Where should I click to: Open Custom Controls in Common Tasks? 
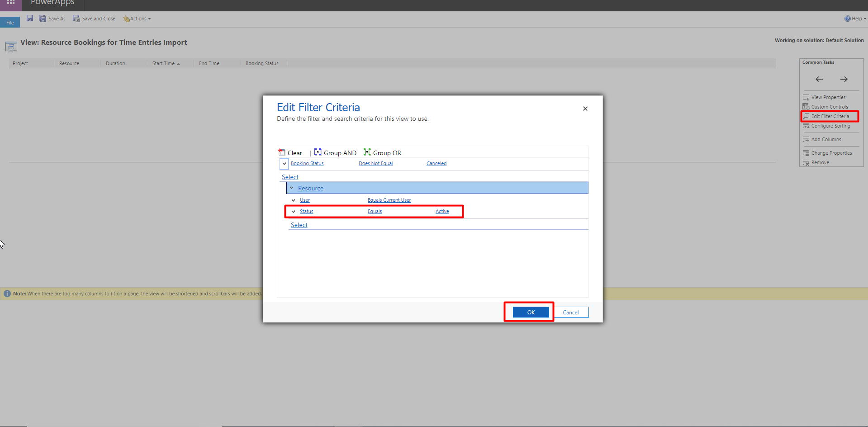(825, 107)
